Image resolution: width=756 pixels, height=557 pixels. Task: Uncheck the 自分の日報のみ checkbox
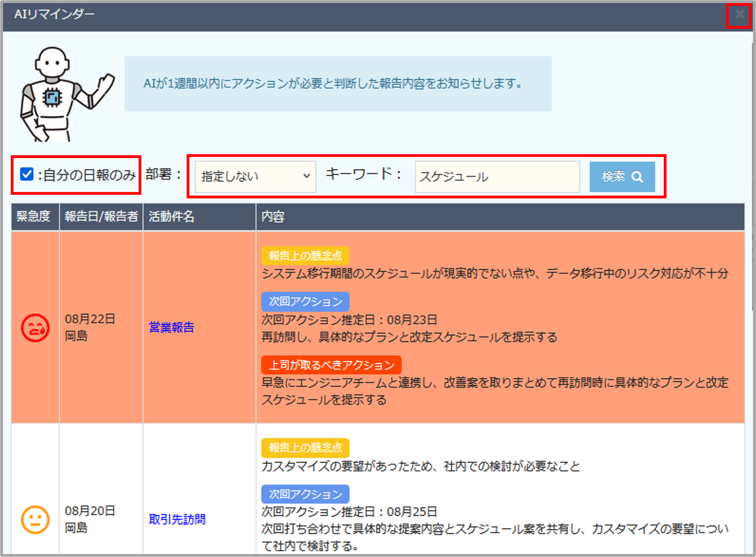(x=27, y=175)
